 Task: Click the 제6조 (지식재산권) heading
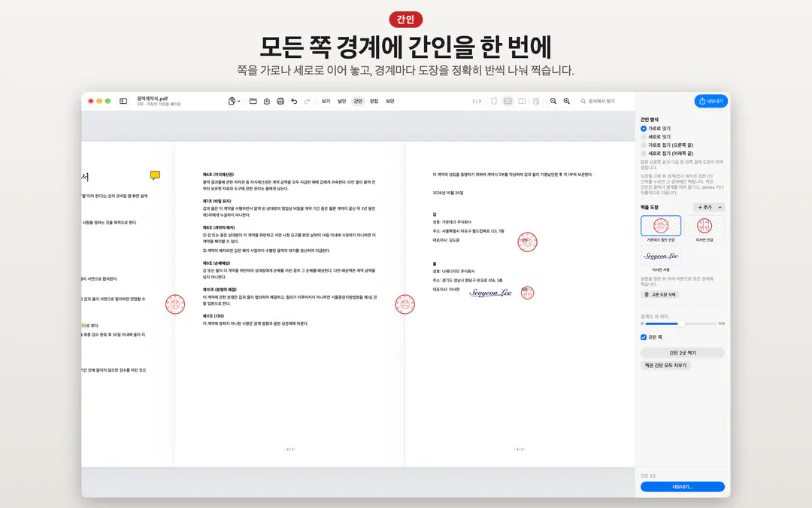218,175
